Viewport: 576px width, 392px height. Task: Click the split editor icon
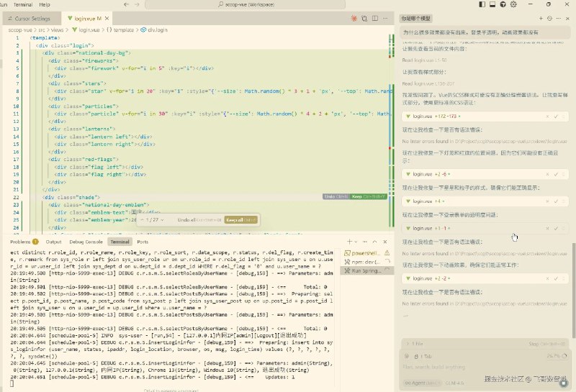tap(377, 17)
